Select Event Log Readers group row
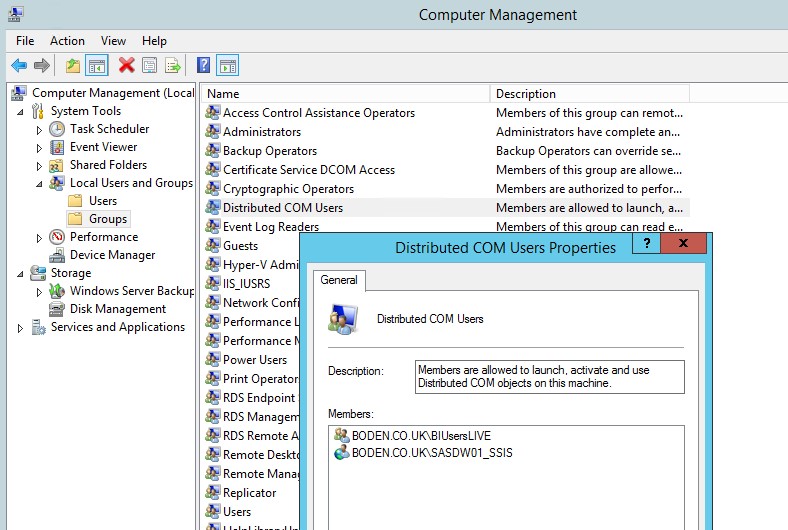The height and width of the screenshot is (530, 788). point(271,227)
